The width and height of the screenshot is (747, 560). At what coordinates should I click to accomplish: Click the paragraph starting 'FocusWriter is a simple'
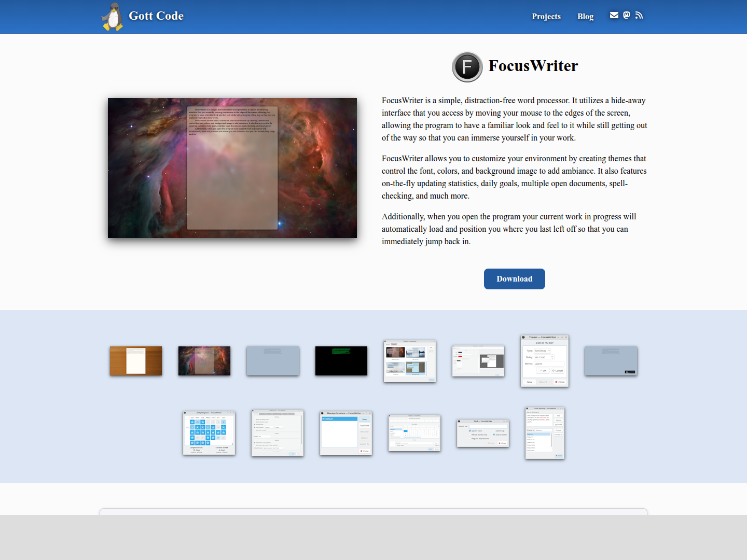click(515, 119)
